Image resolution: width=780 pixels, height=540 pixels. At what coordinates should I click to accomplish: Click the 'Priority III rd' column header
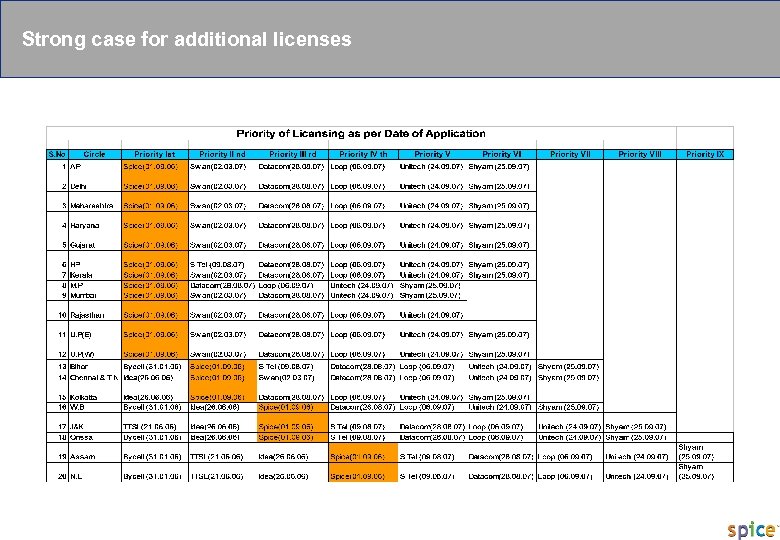292,154
